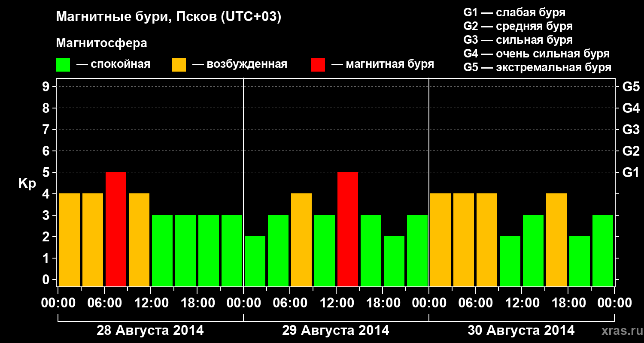This screenshot has width=644, height=343.
Task: Click 29 August's Kp 2 bar at 18:00–21:00
Action: point(394,261)
